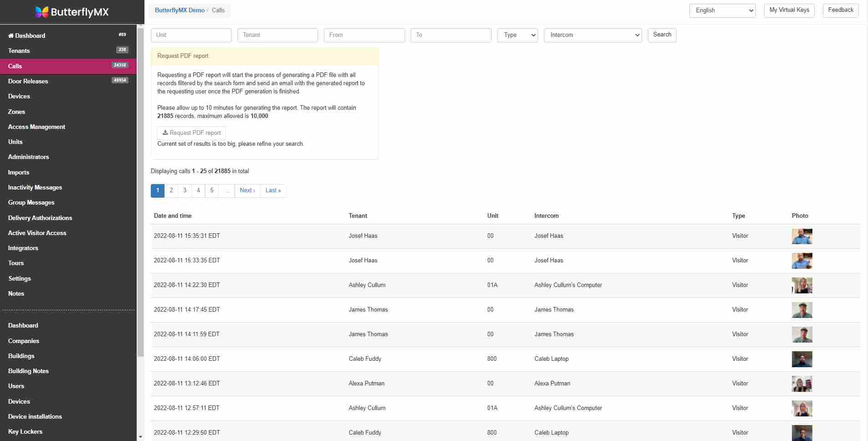Image resolution: width=868 pixels, height=441 pixels.
Task: Open the Type filter dropdown
Action: [x=517, y=35]
